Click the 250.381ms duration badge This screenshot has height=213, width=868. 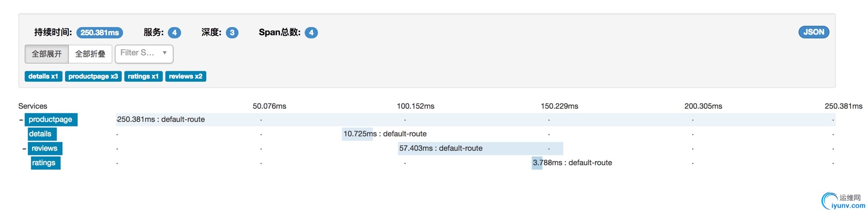coord(99,32)
